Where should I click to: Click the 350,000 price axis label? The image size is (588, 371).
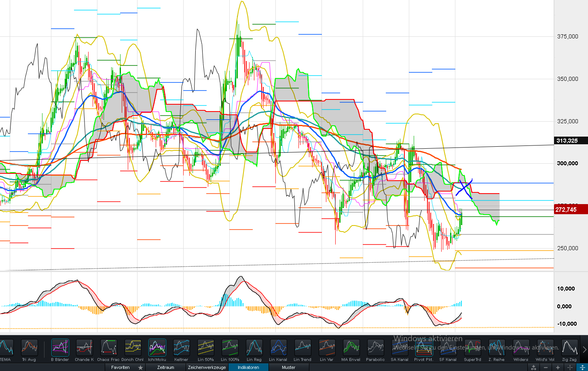point(568,79)
